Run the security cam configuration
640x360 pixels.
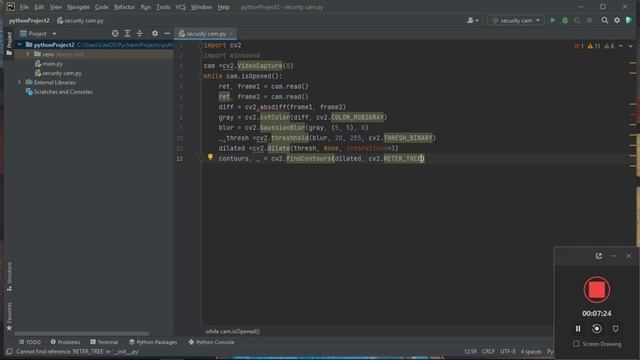[x=553, y=20]
